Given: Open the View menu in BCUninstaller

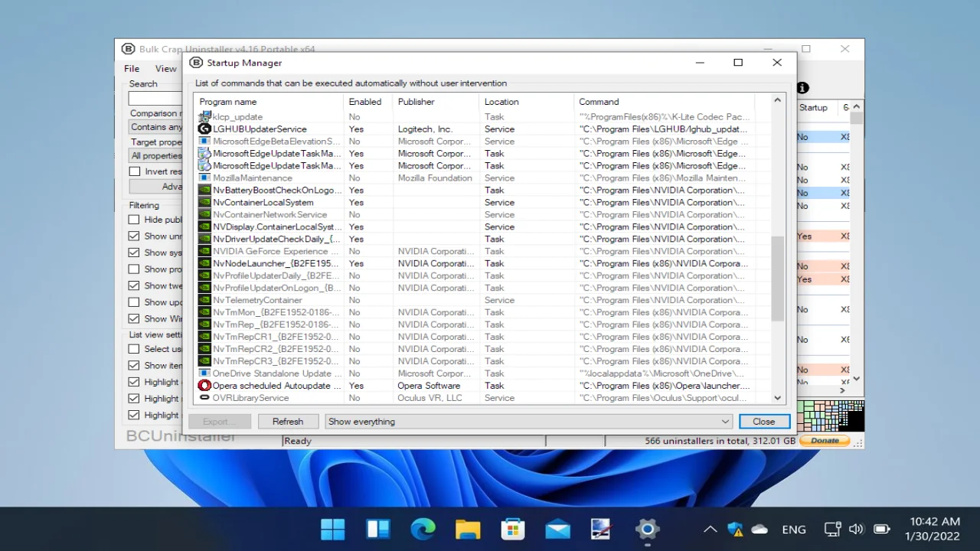Looking at the screenshot, I should 165,68.
